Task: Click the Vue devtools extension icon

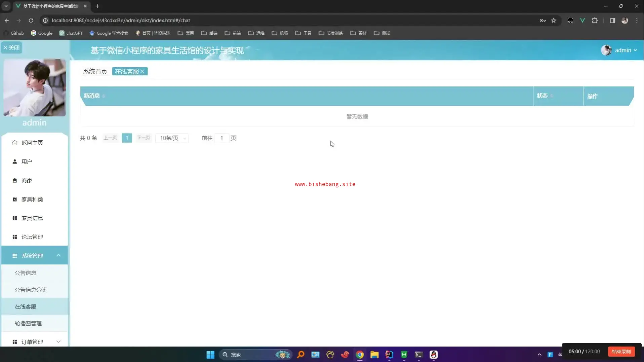Action: click(x=582, y=21)
